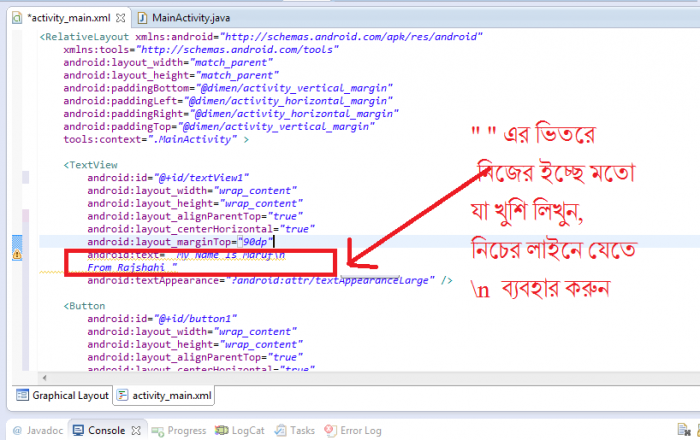Open the LogCat view tab
This screenshot has width=700, height=440.
pyautogui.click(x=240, y=431)
